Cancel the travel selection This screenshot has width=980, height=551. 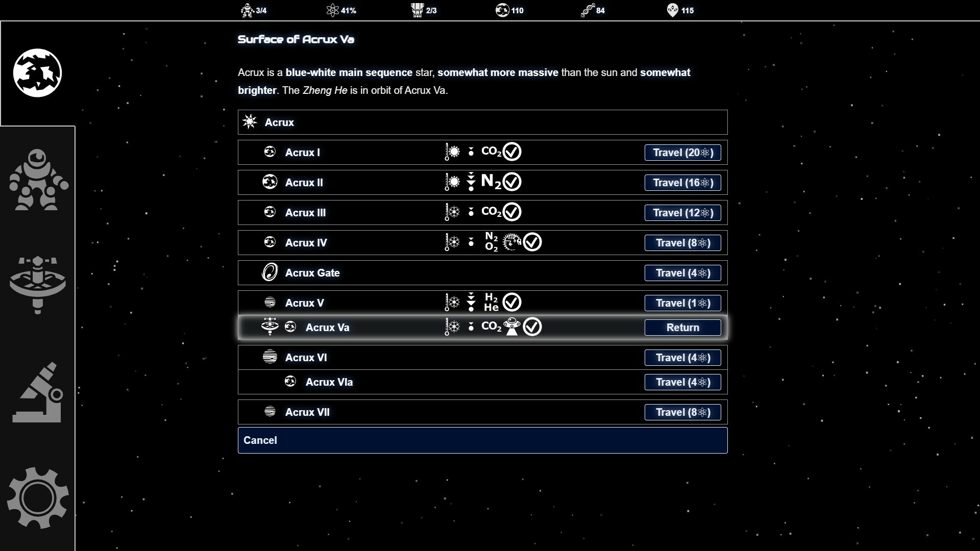(x=482, y=440)
